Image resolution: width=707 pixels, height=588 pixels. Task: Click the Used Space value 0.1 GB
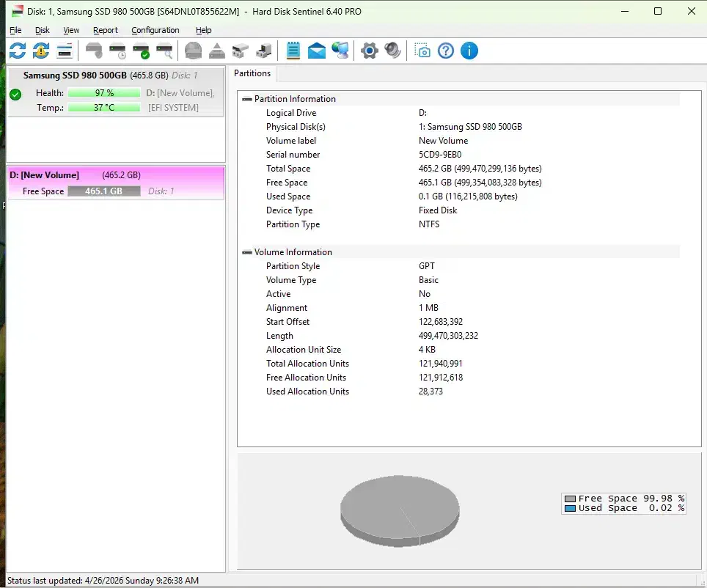[x=468, y=196]
